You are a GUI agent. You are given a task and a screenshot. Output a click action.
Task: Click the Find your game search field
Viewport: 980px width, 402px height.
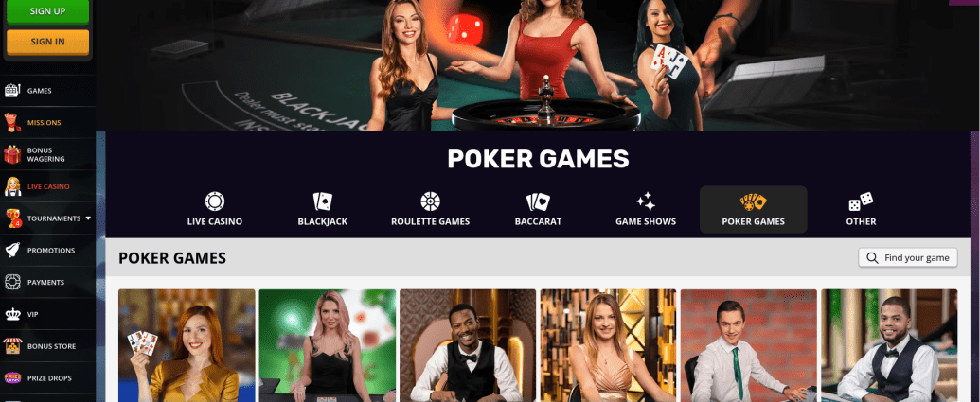point(908,258)
